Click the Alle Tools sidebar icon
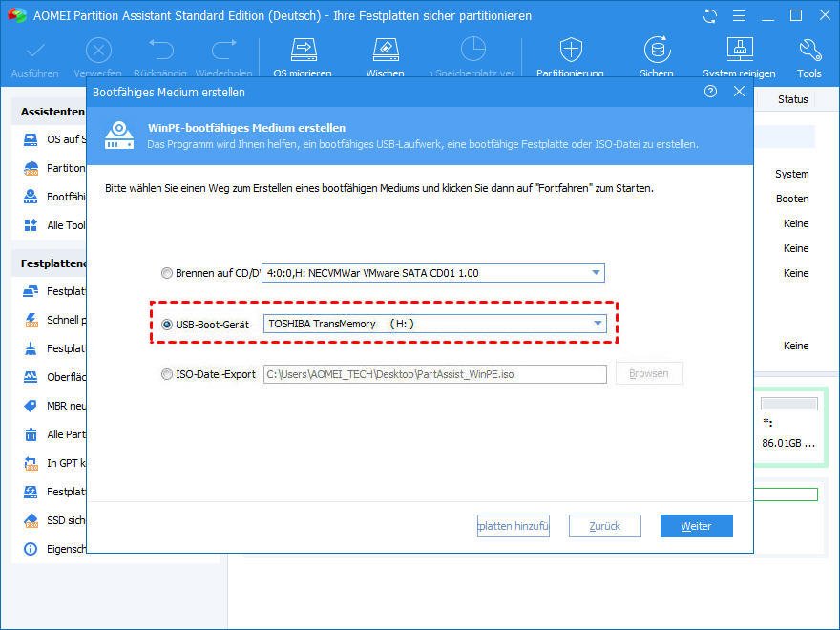 tap(31, 225)
